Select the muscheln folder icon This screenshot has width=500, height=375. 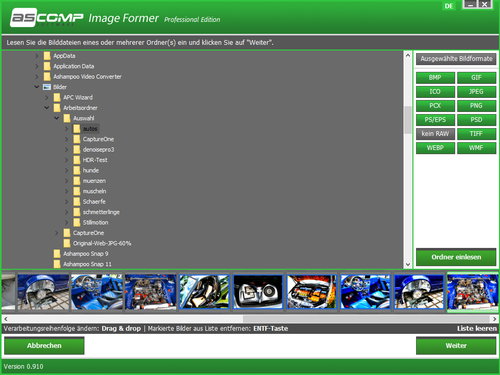point(77,191)
